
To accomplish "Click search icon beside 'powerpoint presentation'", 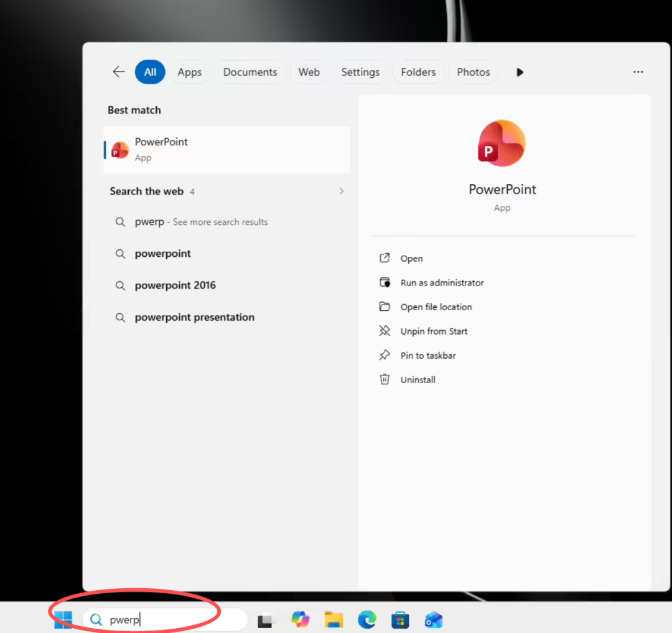I will point(121,317).
